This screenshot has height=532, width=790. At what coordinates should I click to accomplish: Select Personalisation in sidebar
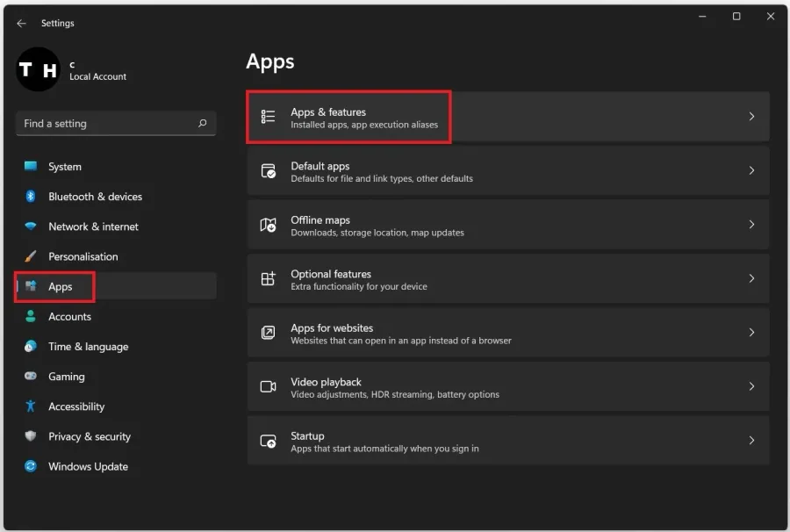pos(117,256)
